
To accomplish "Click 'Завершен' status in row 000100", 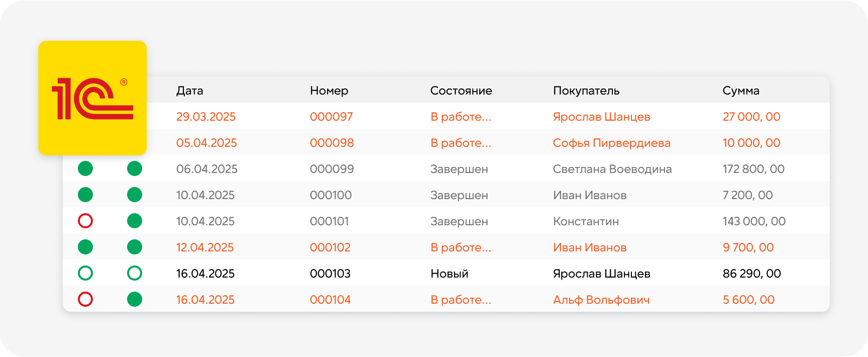I will 459,195.
